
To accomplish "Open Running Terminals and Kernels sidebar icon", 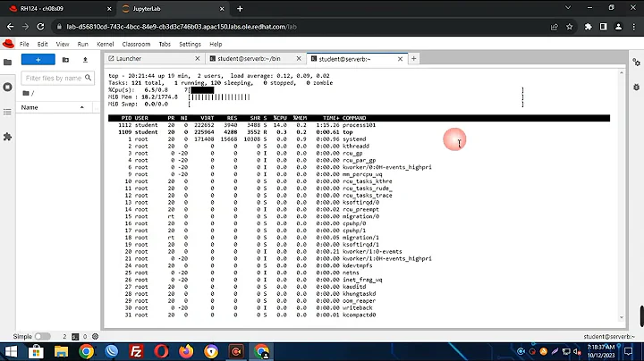I will pyautogui.click(x=7, y=87).
